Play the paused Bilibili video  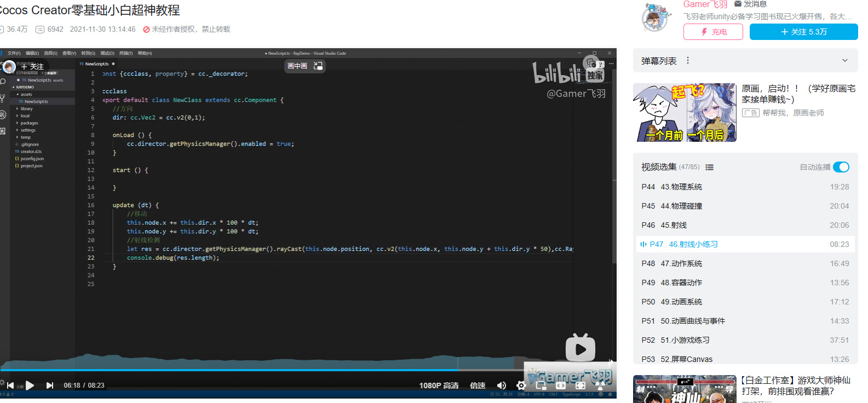pos(30,385)
